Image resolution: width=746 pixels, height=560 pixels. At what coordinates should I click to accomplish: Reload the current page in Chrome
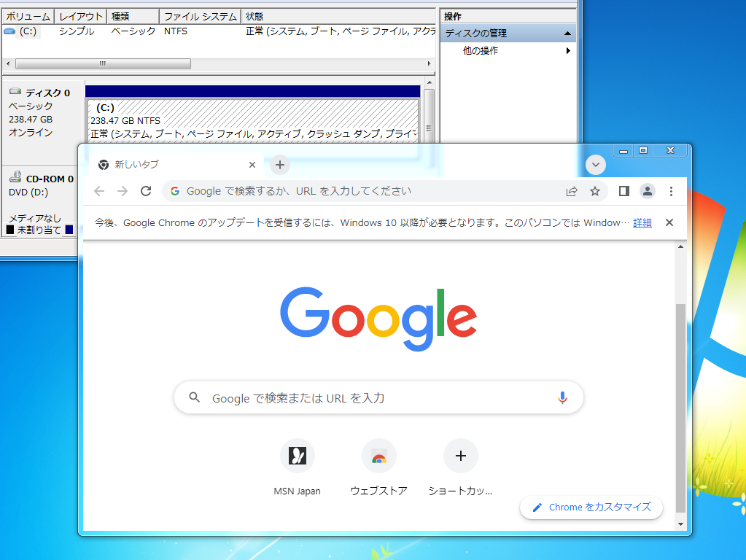pos(145,190)
